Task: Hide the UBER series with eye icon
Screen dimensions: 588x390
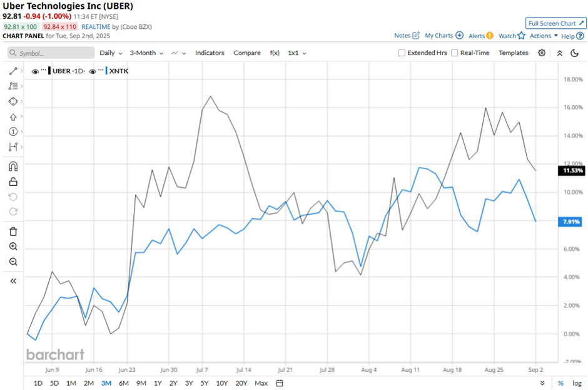Action: pyautogui.click(x=35, y=71)
